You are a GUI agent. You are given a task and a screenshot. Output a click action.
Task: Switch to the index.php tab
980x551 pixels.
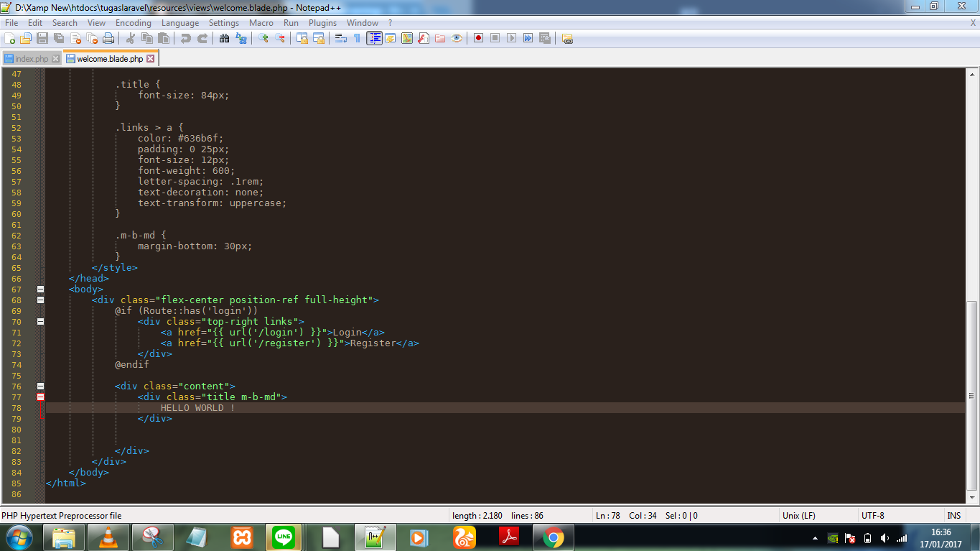[31, 59]
